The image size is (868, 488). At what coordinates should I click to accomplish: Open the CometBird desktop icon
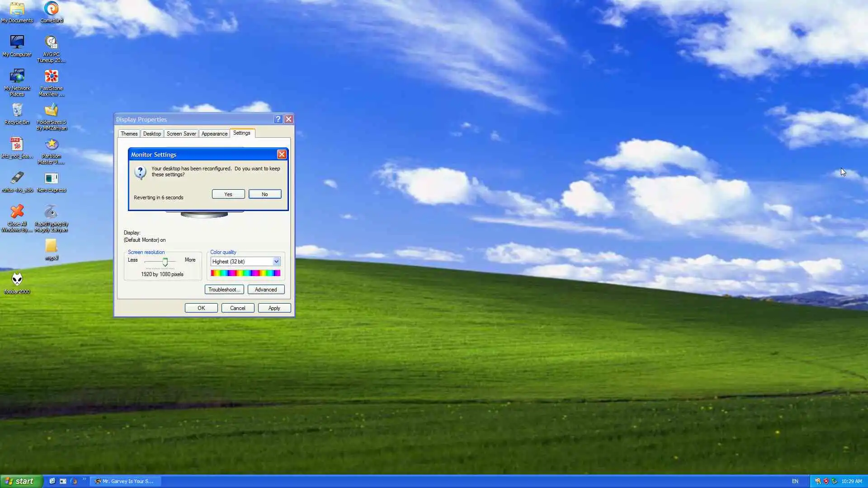[x=51, y=9]
